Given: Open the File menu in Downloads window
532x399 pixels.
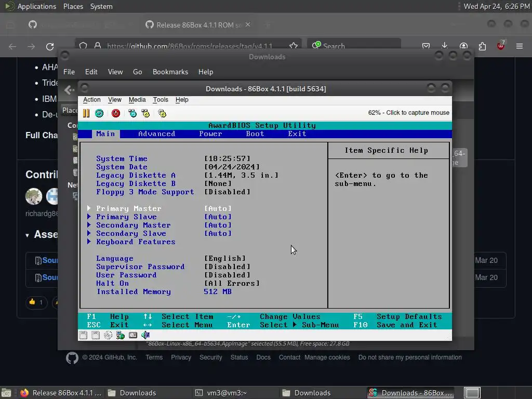Looking at the screenshot, I should 69,72.
